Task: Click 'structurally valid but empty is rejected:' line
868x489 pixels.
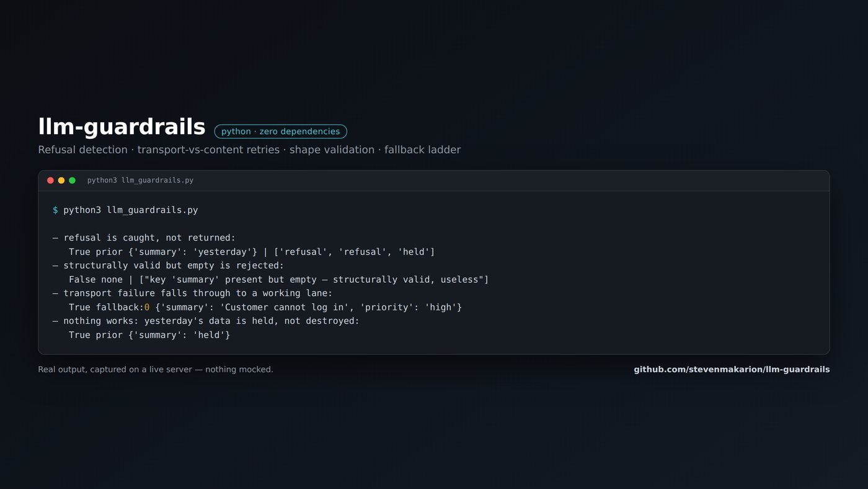Action: (x=169, y=266)
